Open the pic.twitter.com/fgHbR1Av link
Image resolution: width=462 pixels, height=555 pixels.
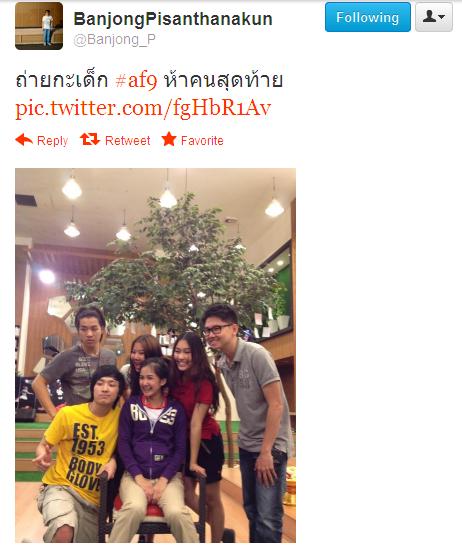[143, 108]
